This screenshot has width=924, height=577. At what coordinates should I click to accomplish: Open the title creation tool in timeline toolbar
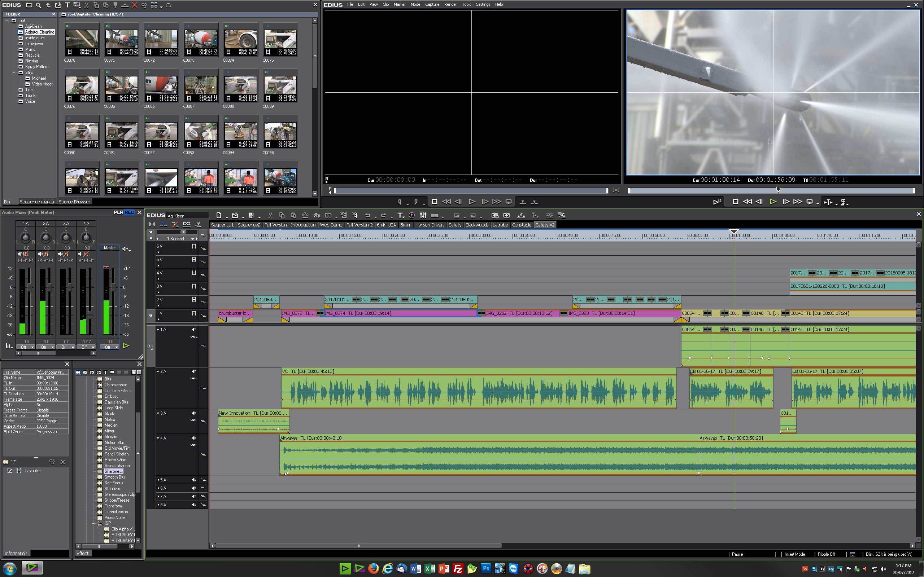[x=400, y=215]
